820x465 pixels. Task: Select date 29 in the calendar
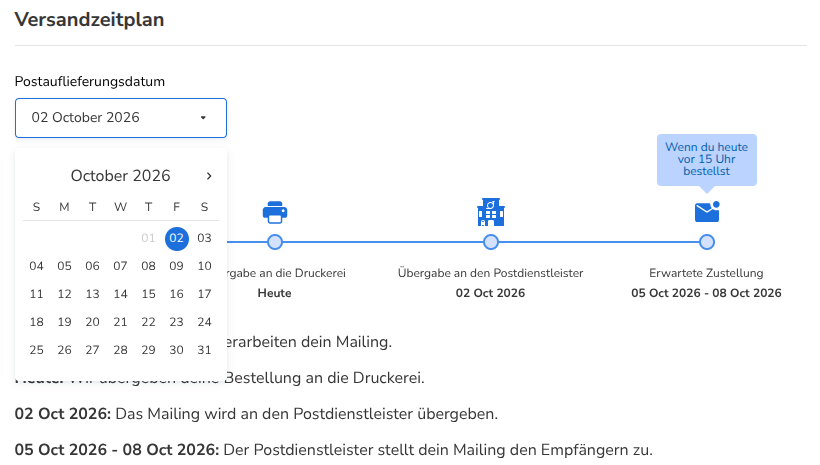149,350
